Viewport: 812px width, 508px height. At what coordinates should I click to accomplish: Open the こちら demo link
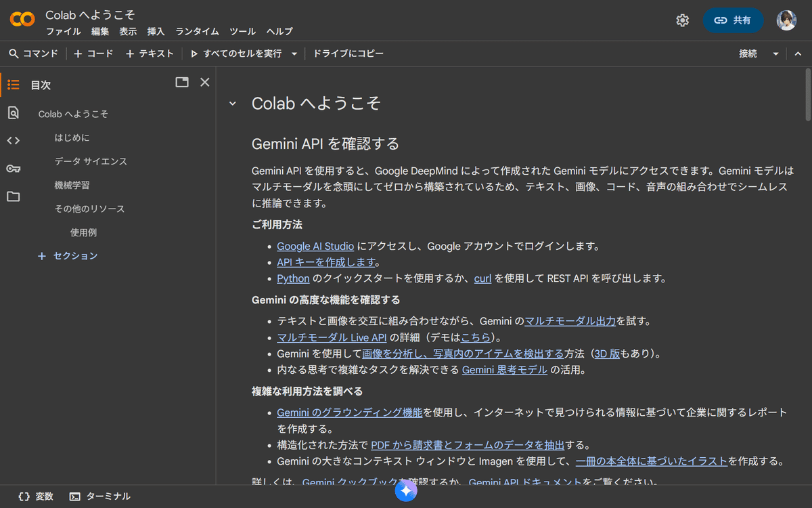[x=476, y=337]
